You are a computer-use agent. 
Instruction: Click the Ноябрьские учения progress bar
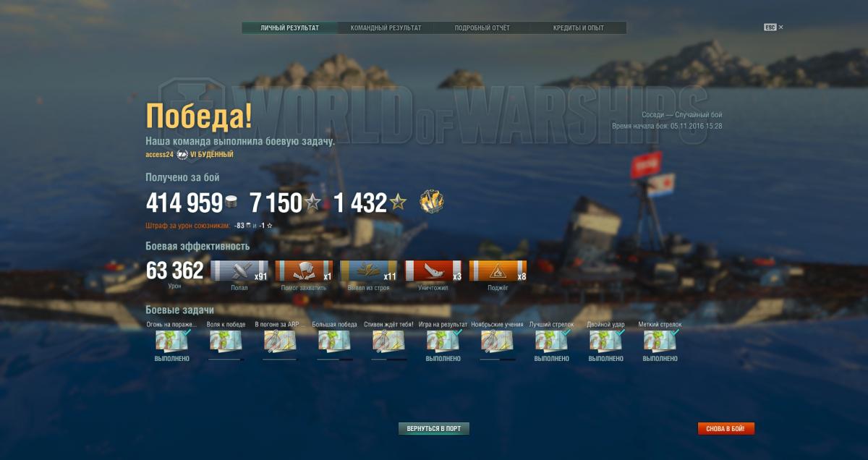point(498,359)
